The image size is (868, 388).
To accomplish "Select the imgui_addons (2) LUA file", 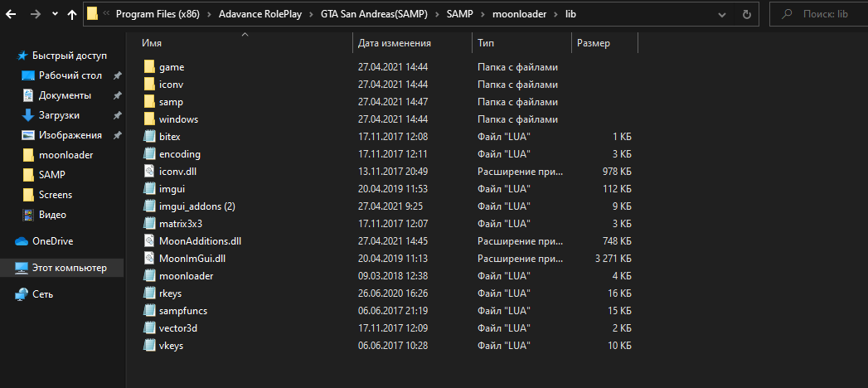I will (196, 206).
